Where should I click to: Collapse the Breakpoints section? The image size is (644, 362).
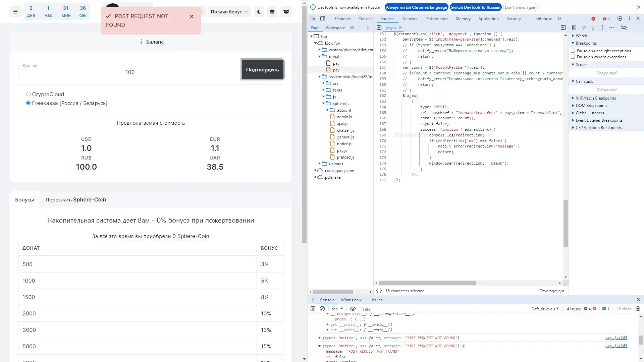pos(586,43)
